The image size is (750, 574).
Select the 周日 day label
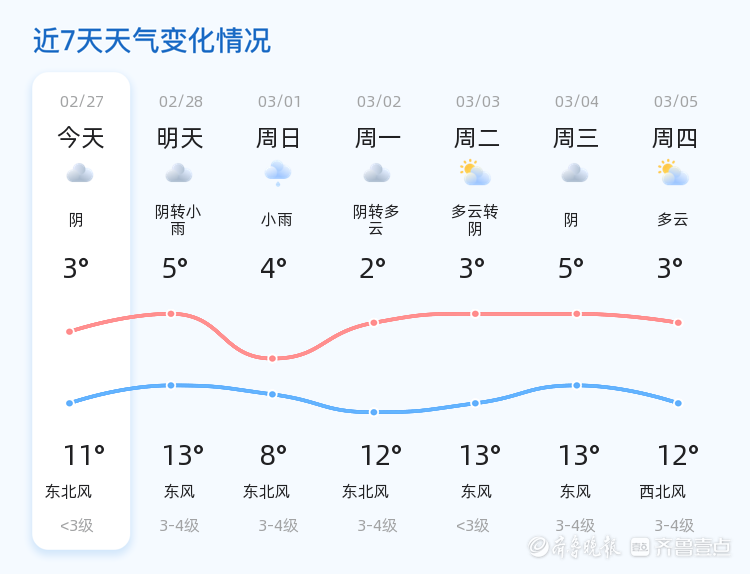click(x=278, y=138)
